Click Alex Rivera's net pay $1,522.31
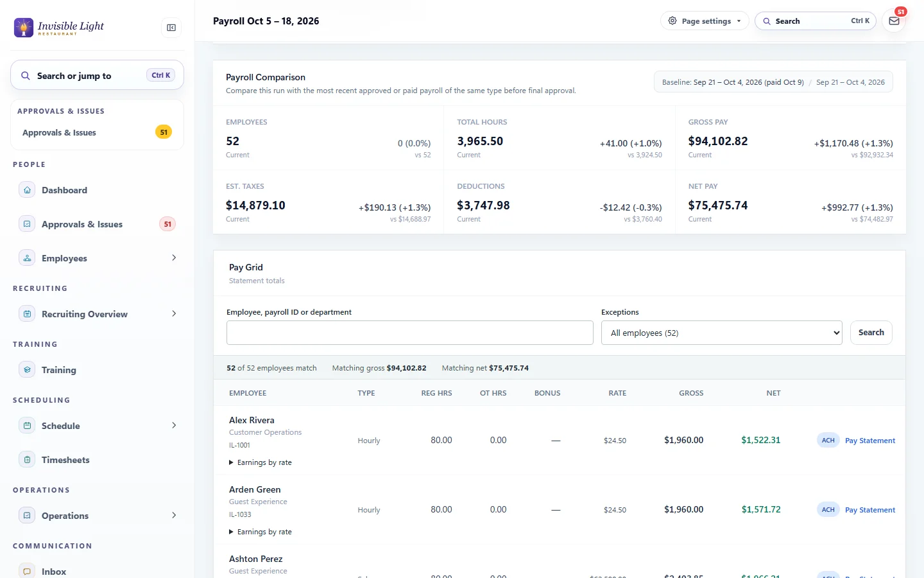 click(761, 441)
